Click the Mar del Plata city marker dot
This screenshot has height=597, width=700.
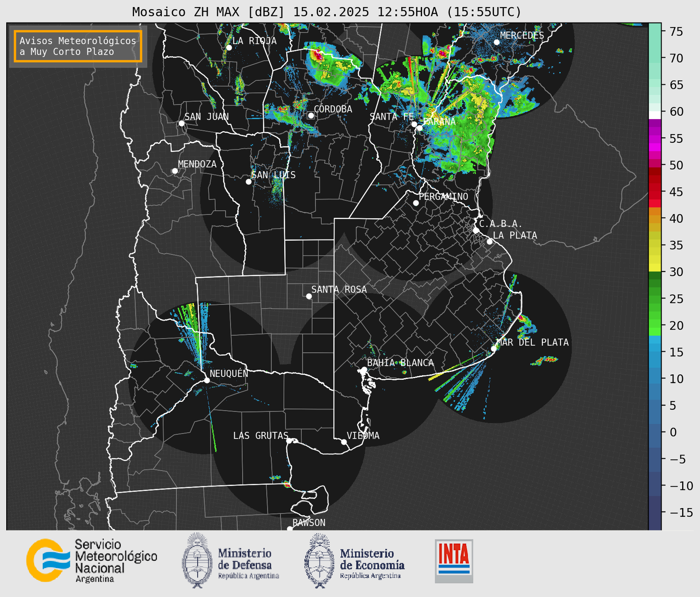(493, 349)
